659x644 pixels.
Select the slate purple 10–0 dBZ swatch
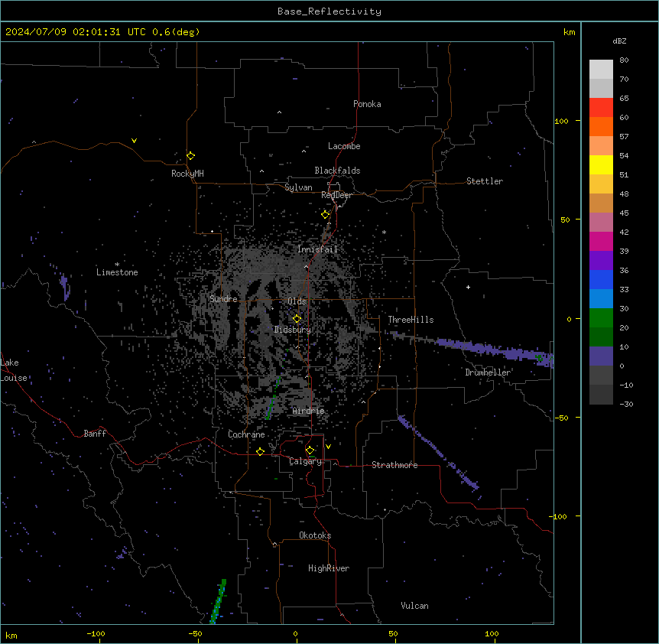click(601, 356)
